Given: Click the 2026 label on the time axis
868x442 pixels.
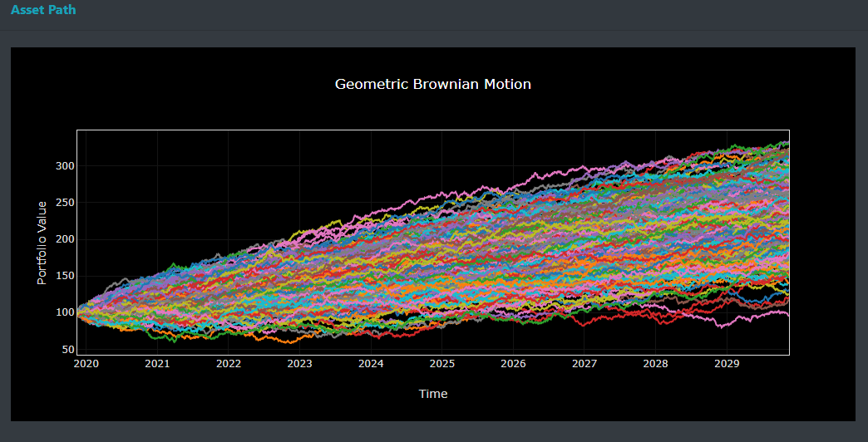Looking at the screenshot, I should [513, 364].
